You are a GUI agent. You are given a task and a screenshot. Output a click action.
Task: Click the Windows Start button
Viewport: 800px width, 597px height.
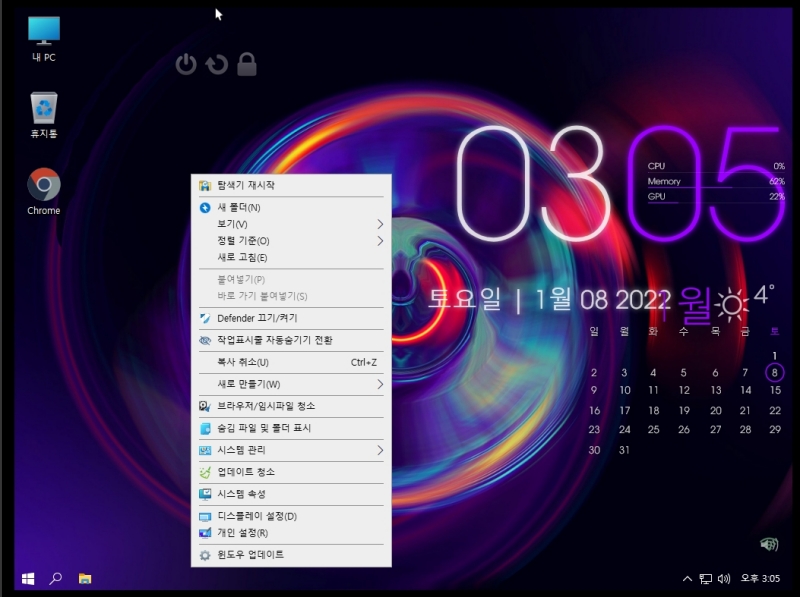pyautogui.click(x=27, y=578)
